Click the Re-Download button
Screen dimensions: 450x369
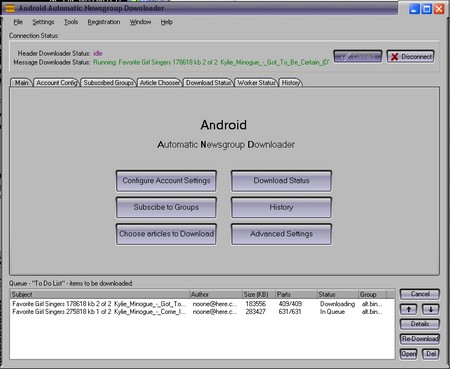coord(420,339)
